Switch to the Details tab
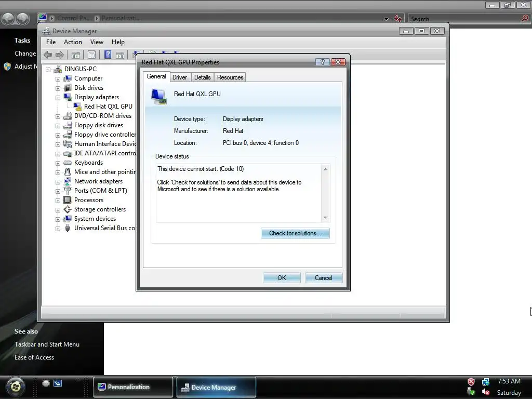 coord(202,77)
